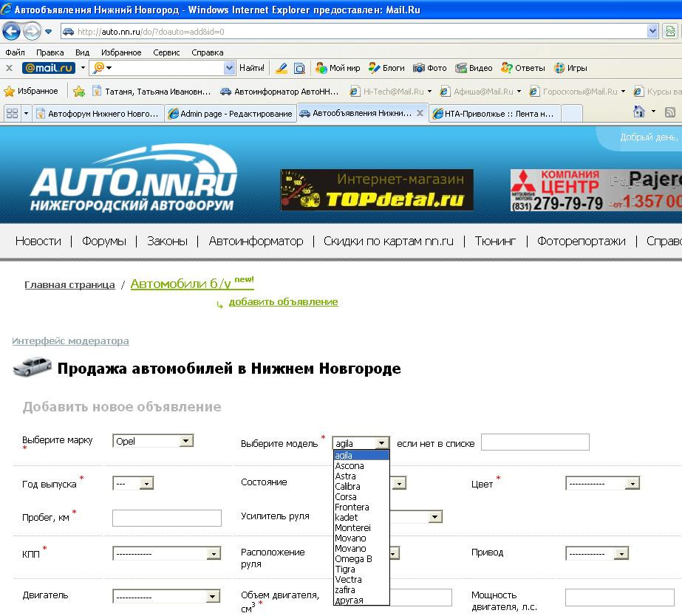This screenshot has width=682, height=616.
Task: Go to Тюнинг section
Action: pos(495,241)
